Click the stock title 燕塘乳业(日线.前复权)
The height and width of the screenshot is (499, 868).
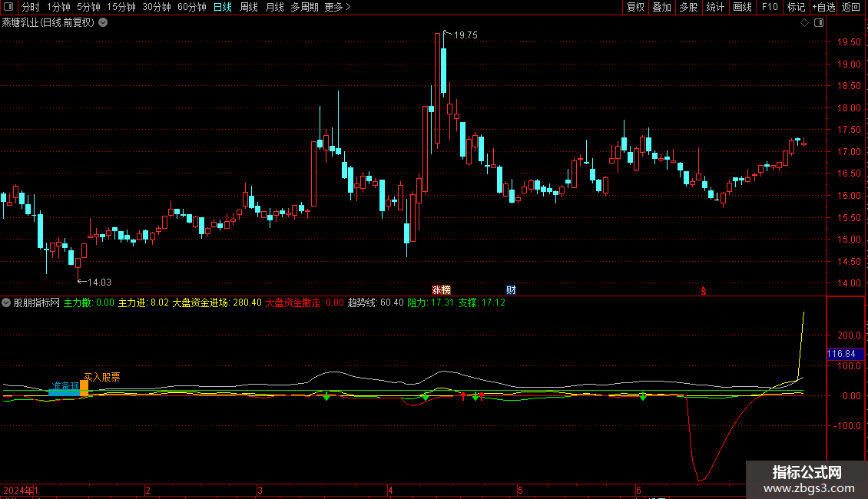click(48, 23)
